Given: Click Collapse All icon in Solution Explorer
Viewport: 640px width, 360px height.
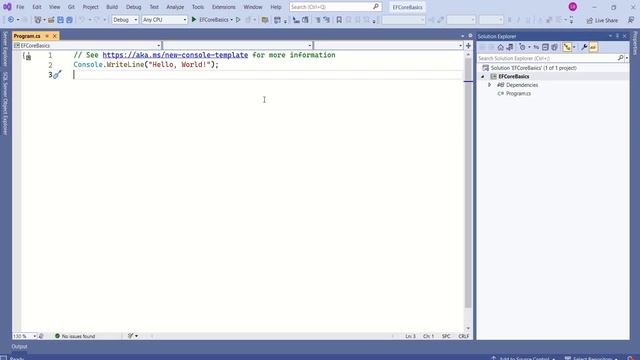Looking at the screenshot, I should click(545, 47).
